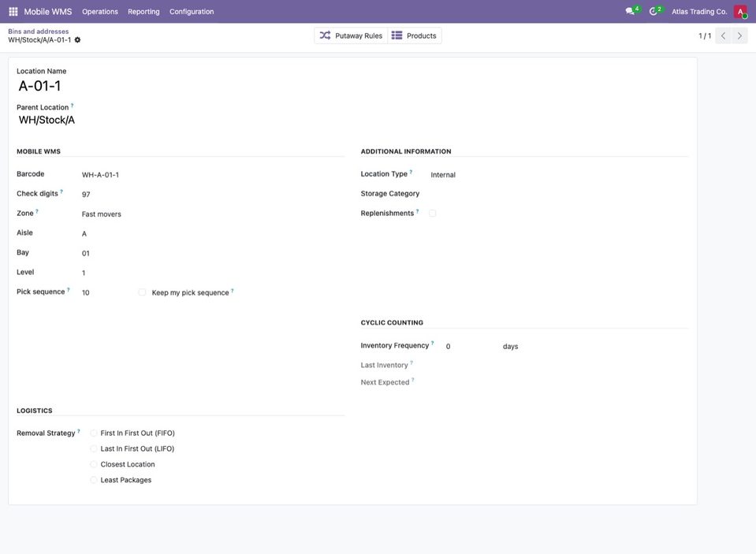Go back to Bins and addresses breadcrumb
The height and width of the screenshot is (554, 756).
coord(38,32)
